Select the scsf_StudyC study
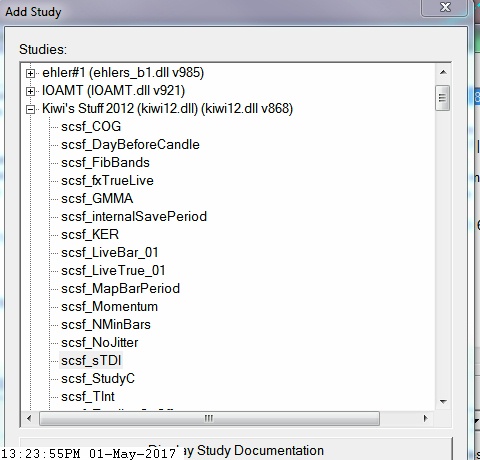The height and width of the screenshot is (460, 480). [98, 379]
